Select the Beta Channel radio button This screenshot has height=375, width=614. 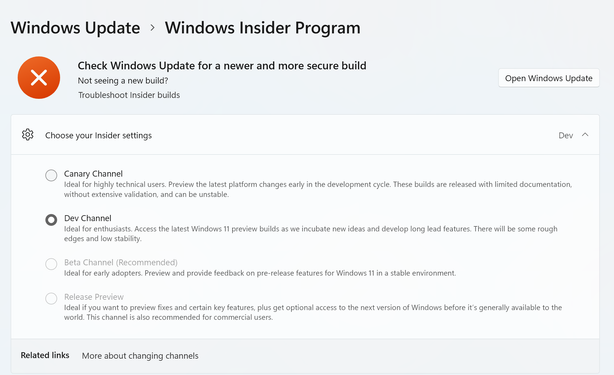click(x=51, y=264)
